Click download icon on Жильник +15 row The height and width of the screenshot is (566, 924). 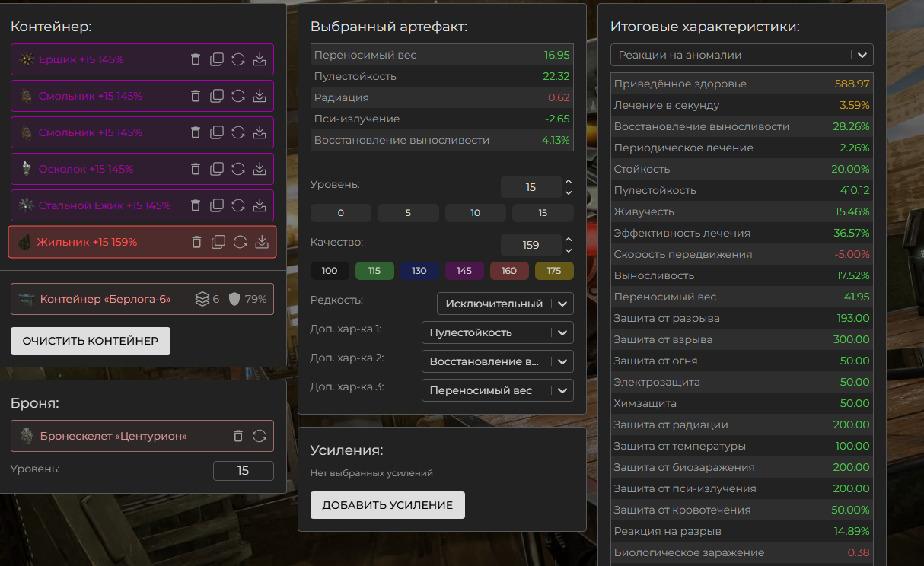(x=262, y=242)
